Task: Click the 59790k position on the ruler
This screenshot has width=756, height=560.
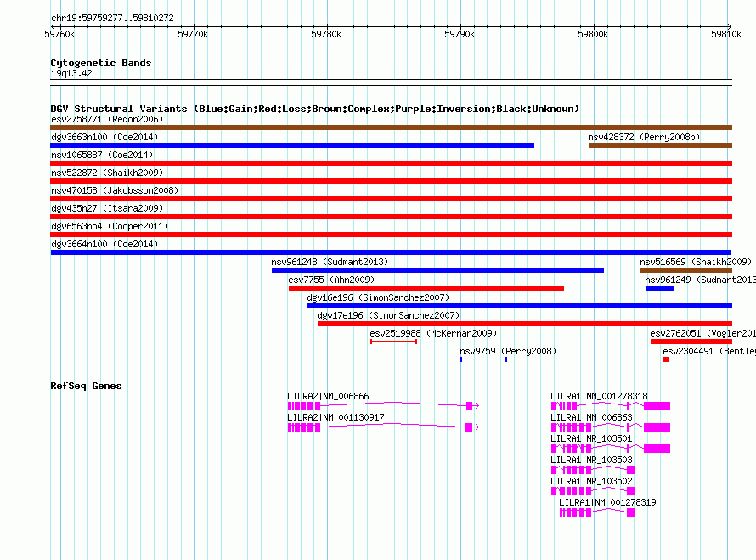Action: [x=460, y=34]
